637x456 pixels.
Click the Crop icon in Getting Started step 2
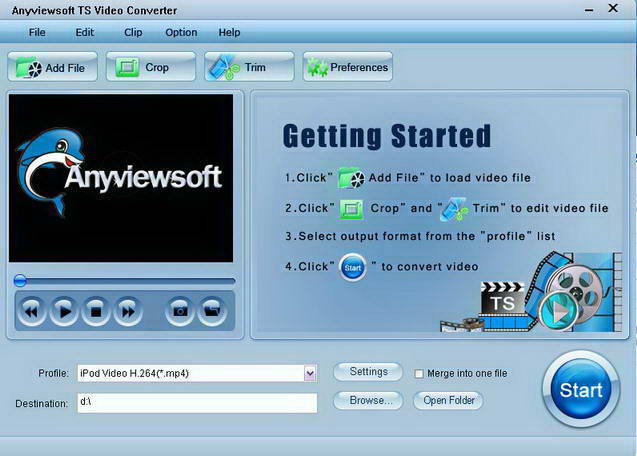[x=351, y=209]
